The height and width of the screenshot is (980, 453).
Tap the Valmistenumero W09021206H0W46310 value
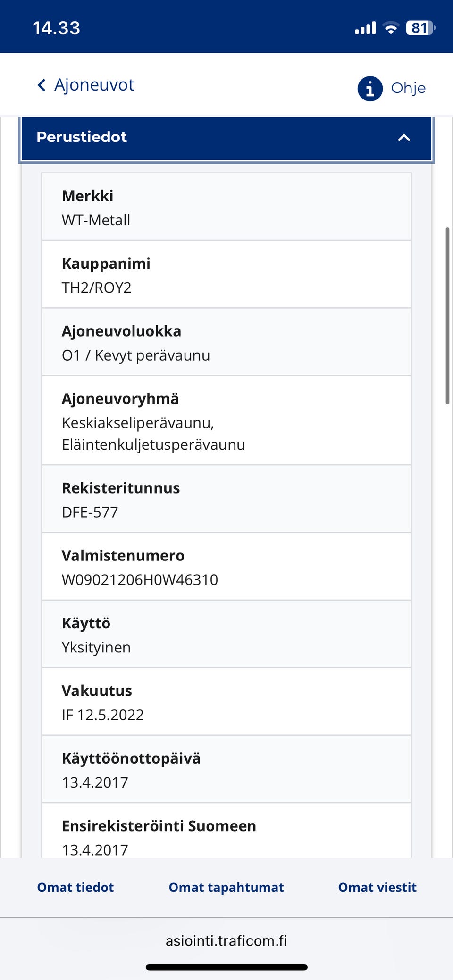coord(140,580)
